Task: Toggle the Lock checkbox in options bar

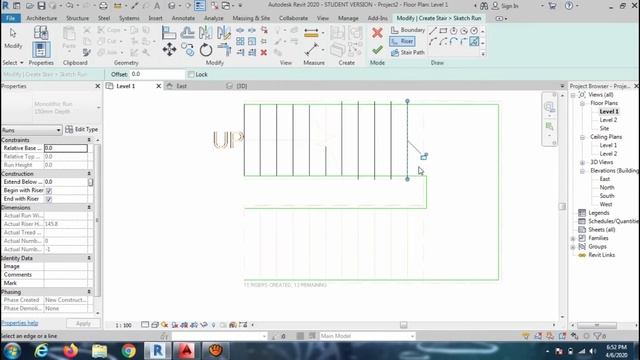Action: coord(191,74)
